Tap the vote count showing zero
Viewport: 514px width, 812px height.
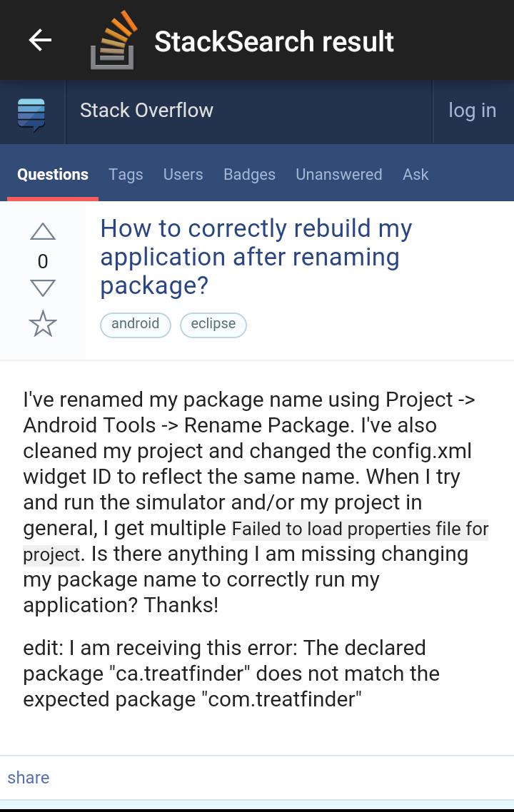(x=44, y=261)
